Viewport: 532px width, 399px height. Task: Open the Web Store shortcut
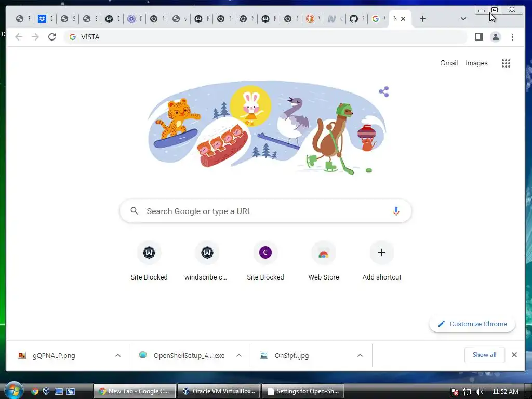324,261
